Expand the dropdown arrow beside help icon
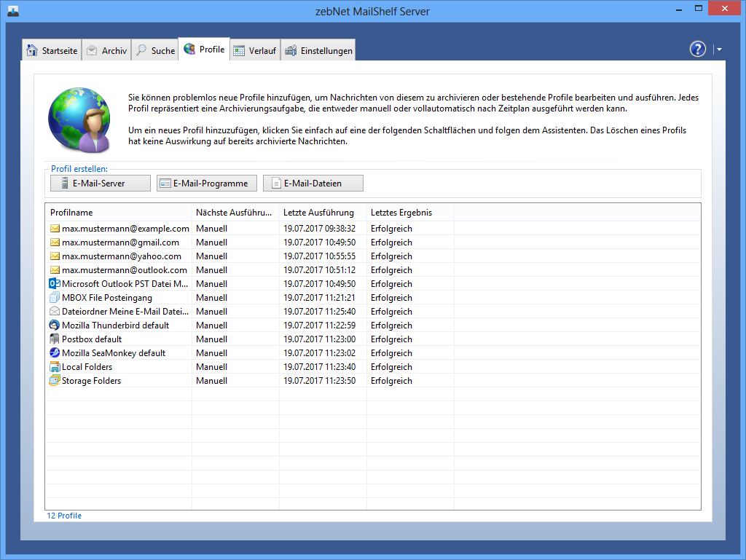 [x=719, y=49]
